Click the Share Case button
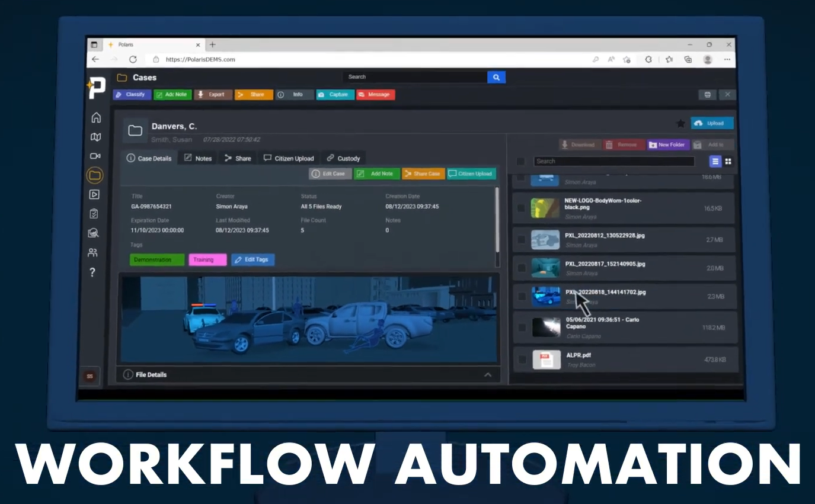815x504 pixels. (423, 174)
